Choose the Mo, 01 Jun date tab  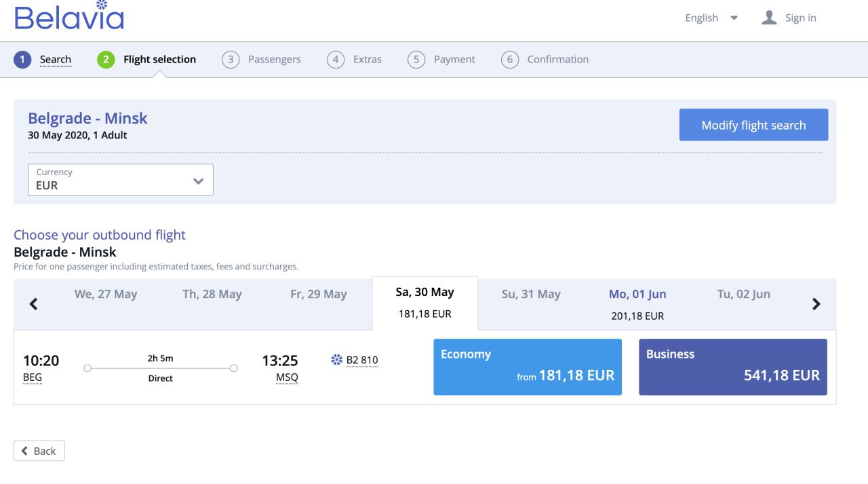637,304
